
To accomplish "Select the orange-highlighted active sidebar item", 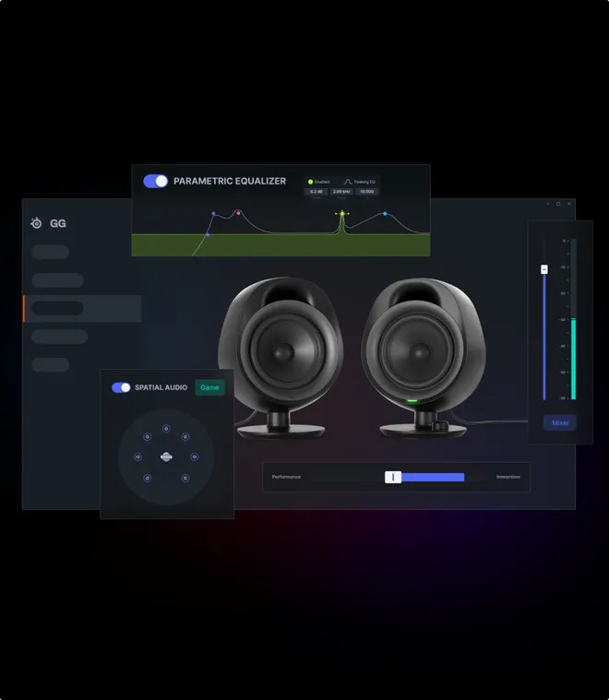I will [81, 308].
